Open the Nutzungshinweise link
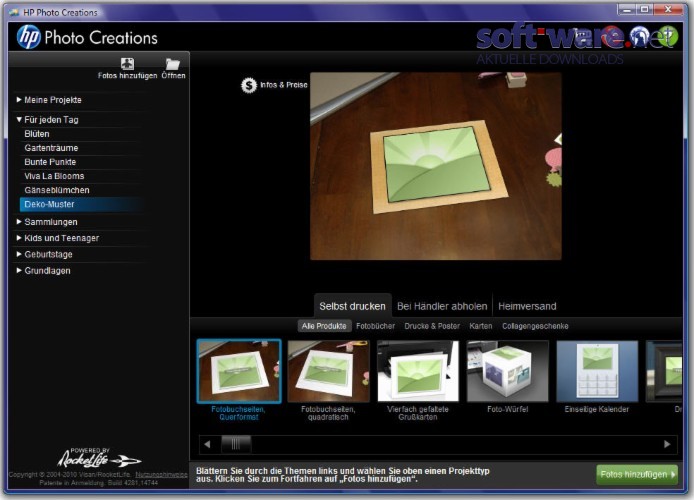 [x=161, y=474]
